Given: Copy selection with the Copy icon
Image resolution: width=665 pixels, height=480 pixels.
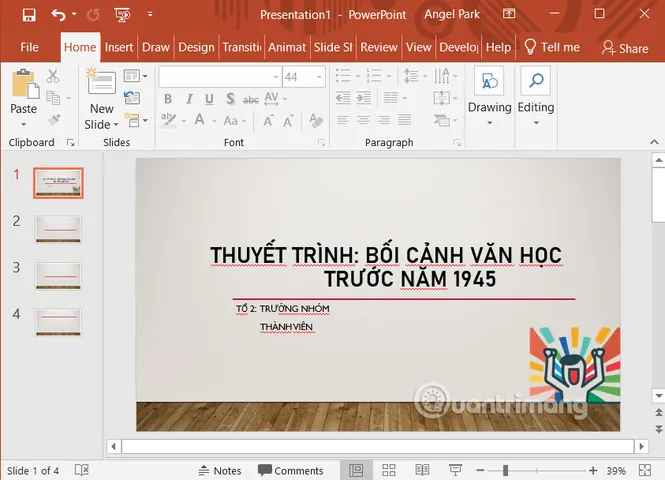Looking at the screenshot, I should tap(53, 98).
